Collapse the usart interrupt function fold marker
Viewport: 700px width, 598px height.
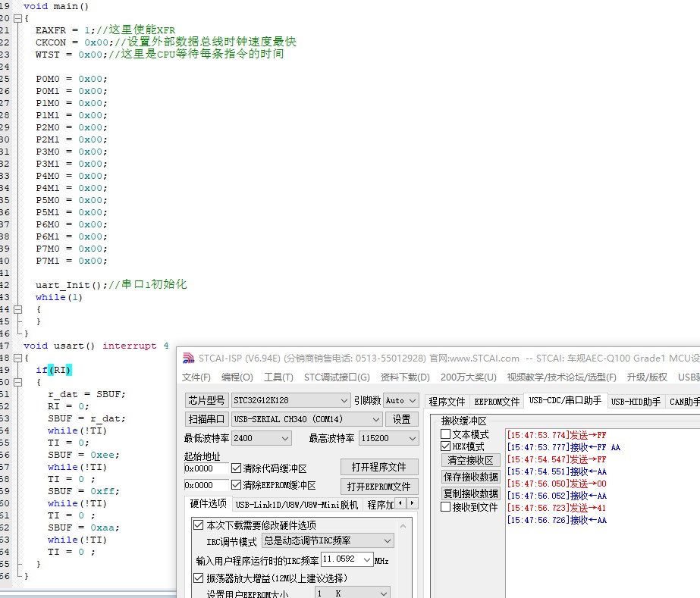coord(17,358)
